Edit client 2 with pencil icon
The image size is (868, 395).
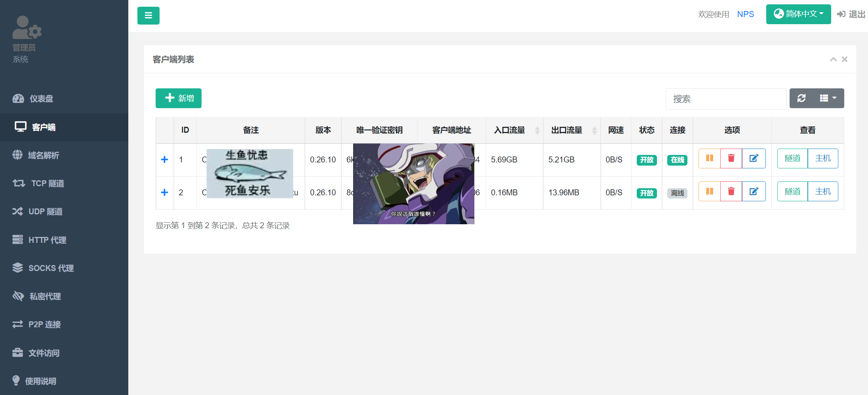pos(754,192)
